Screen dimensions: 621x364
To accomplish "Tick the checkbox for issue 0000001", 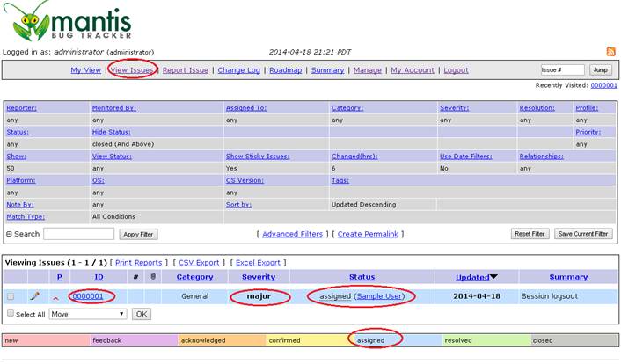I will 11,296.
